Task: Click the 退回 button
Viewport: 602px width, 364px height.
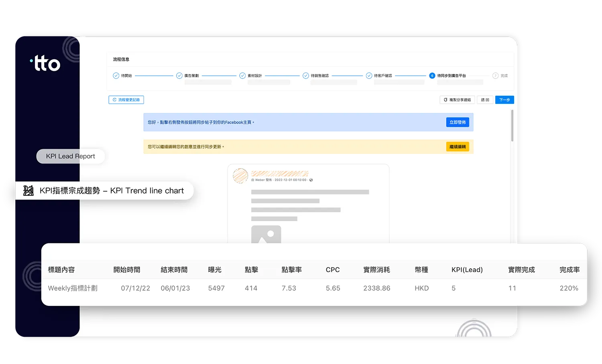Action: point(485,99)
